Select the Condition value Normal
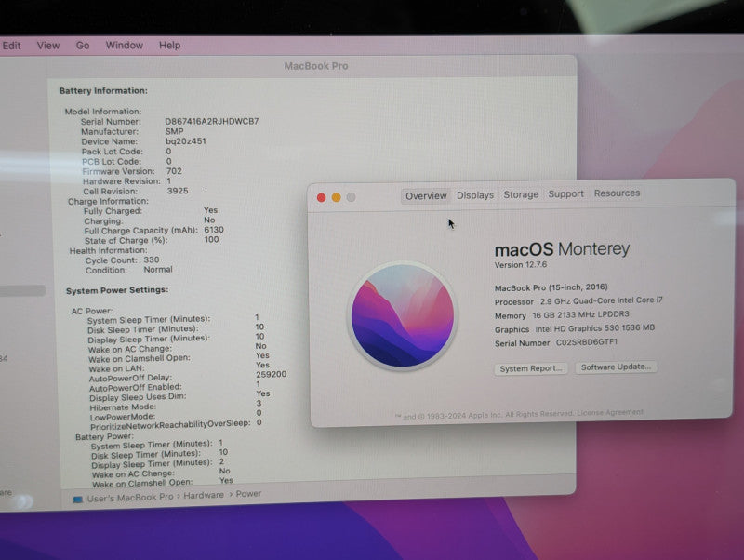 158,270
